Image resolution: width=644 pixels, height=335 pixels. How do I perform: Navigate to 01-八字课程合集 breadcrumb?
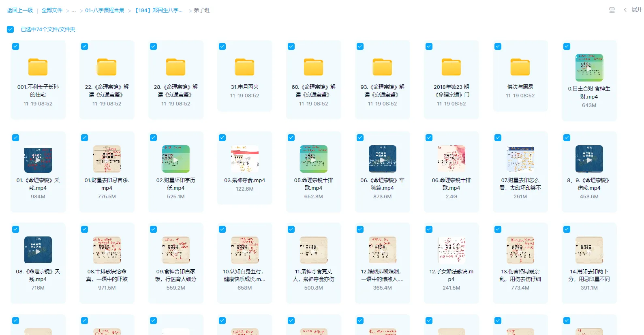click(105, 10)
